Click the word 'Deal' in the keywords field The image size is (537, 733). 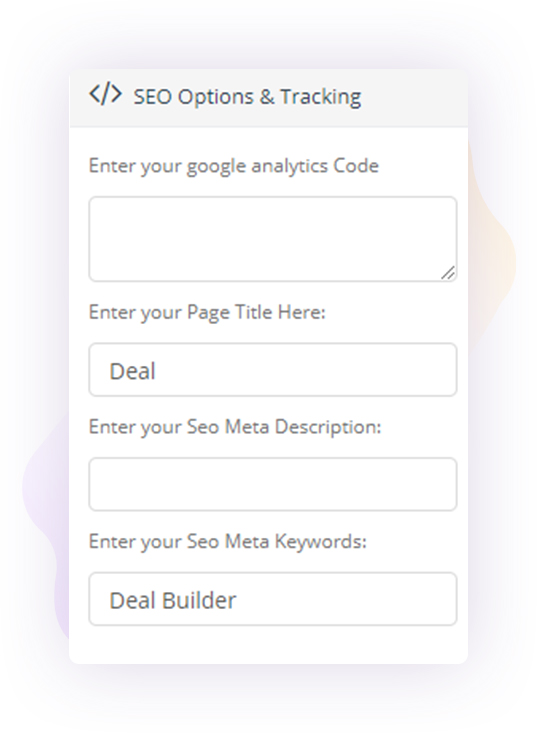[132, 600]
